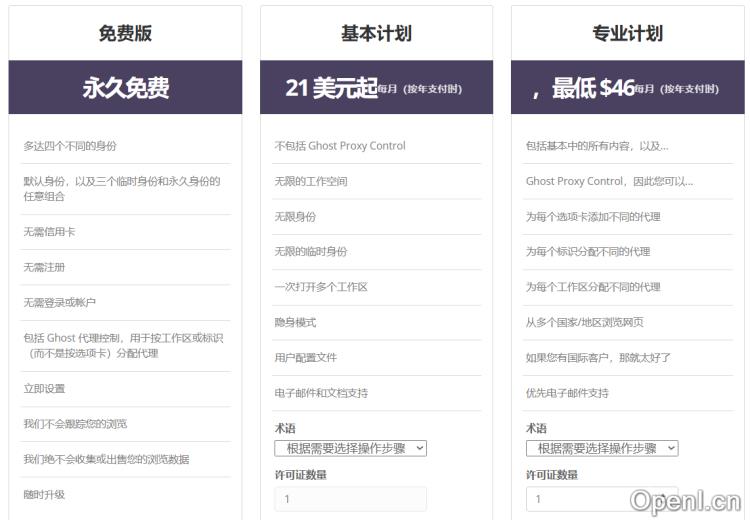Screen dimensions: 750x520
Task: Select the 基本计划 plan heading
Action: [x=376, y=33]
